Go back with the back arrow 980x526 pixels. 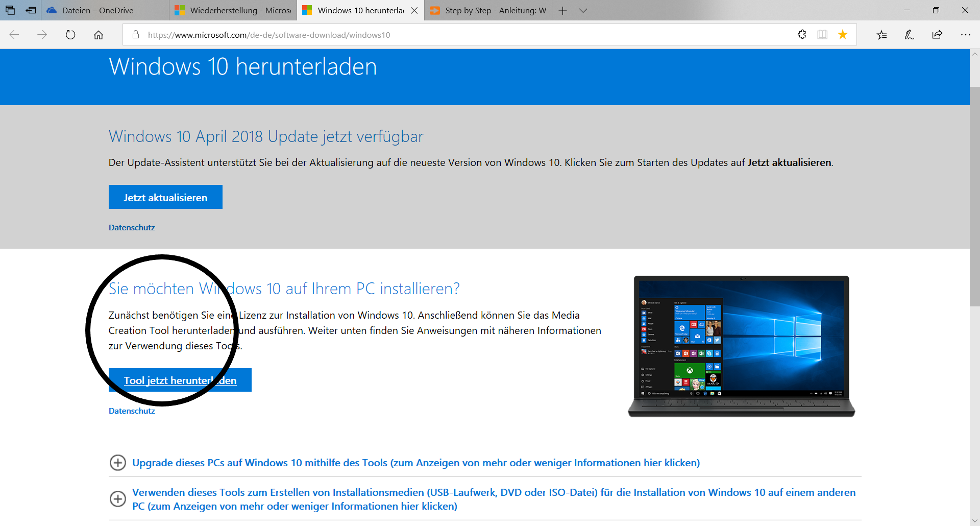tap(14, 35)
